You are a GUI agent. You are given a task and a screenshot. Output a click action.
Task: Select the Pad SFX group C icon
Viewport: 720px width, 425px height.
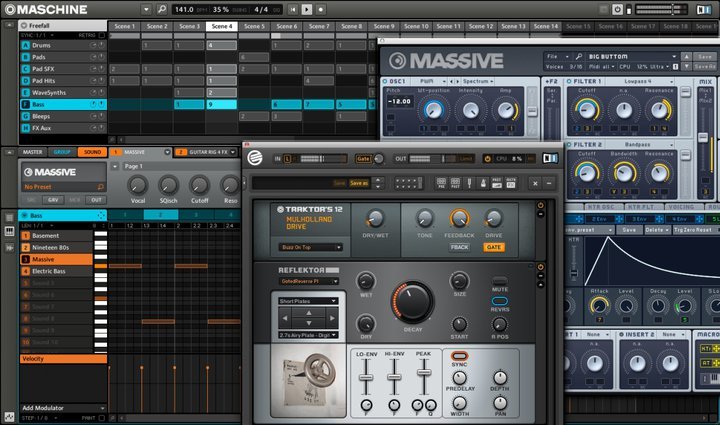point(26,69)
